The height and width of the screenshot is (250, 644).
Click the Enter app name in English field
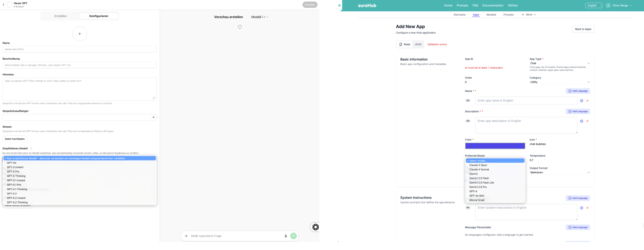[526, 101]
